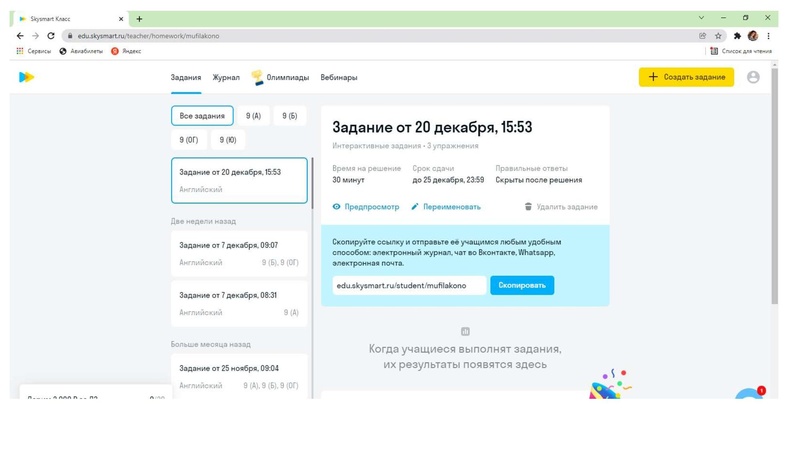Click the Создать задание button
The height and width of the screenshot is (450, 800).
[x=686, y=77]
